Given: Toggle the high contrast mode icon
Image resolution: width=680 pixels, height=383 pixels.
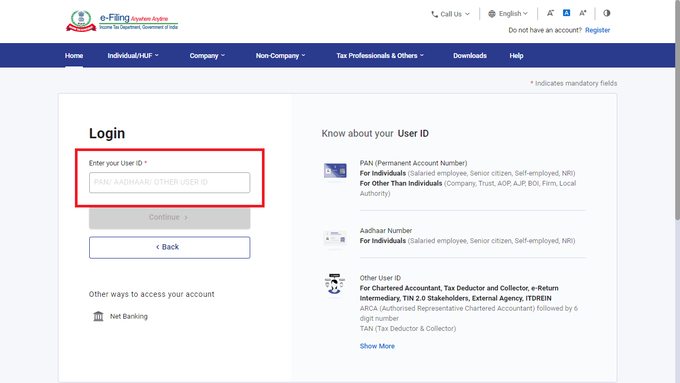Looking at the screenshot, I should tap(607, 13).
